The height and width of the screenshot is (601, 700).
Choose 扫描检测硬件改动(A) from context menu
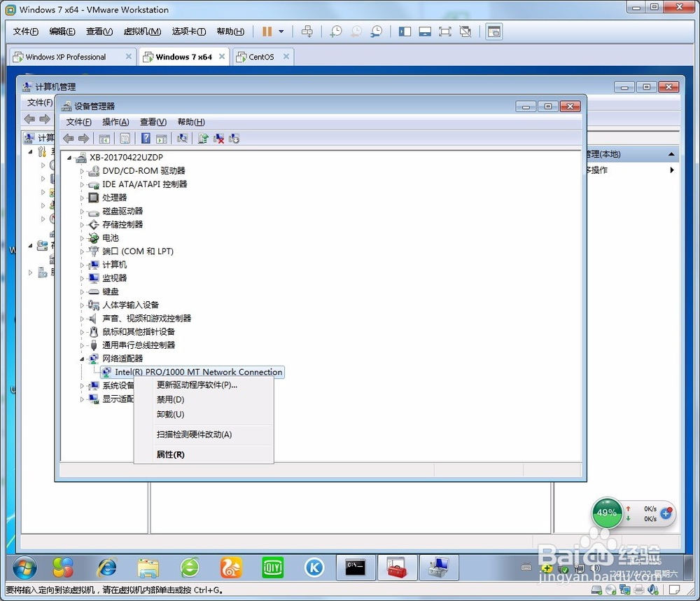(204, 434)
